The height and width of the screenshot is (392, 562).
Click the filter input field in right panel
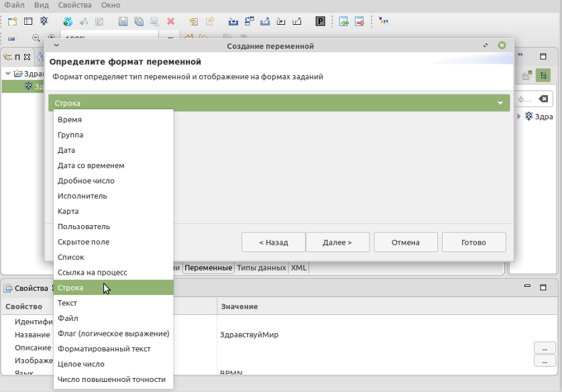click(x=526, y=99)
